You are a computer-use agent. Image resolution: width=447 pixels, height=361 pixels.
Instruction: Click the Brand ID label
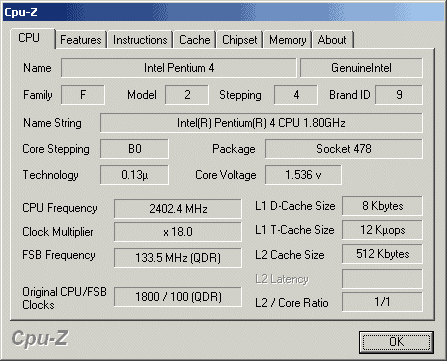350,95
